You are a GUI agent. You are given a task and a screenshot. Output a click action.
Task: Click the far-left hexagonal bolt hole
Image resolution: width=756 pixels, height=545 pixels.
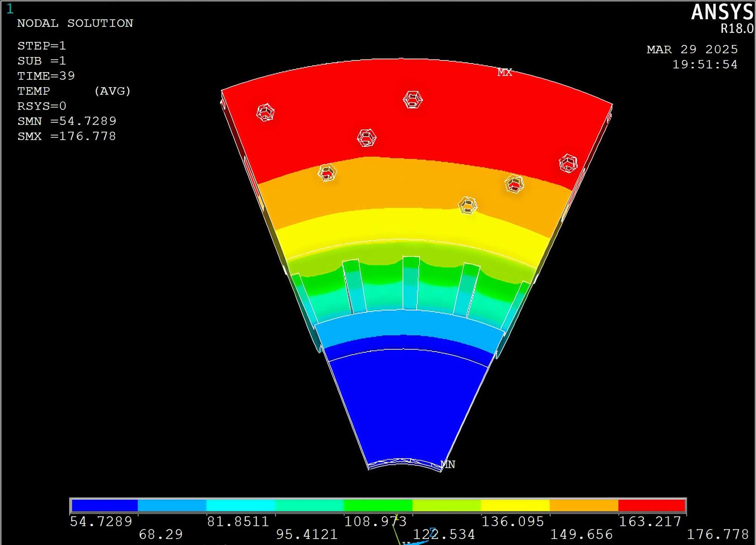pos(265,112)
